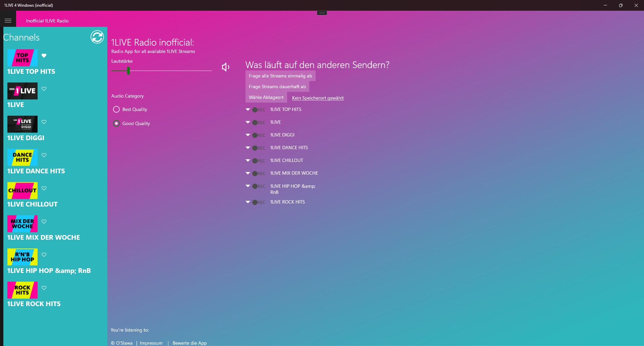Expand the 1LIVE MIX DER WOCHE arrow
Screen dimensions: 644x346
(248, 173)
